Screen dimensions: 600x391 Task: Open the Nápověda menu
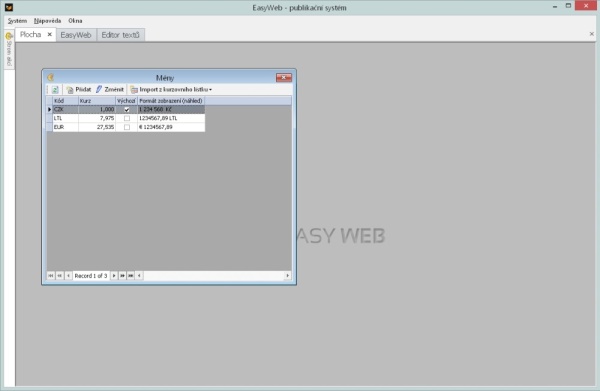(x=47, y=21)
